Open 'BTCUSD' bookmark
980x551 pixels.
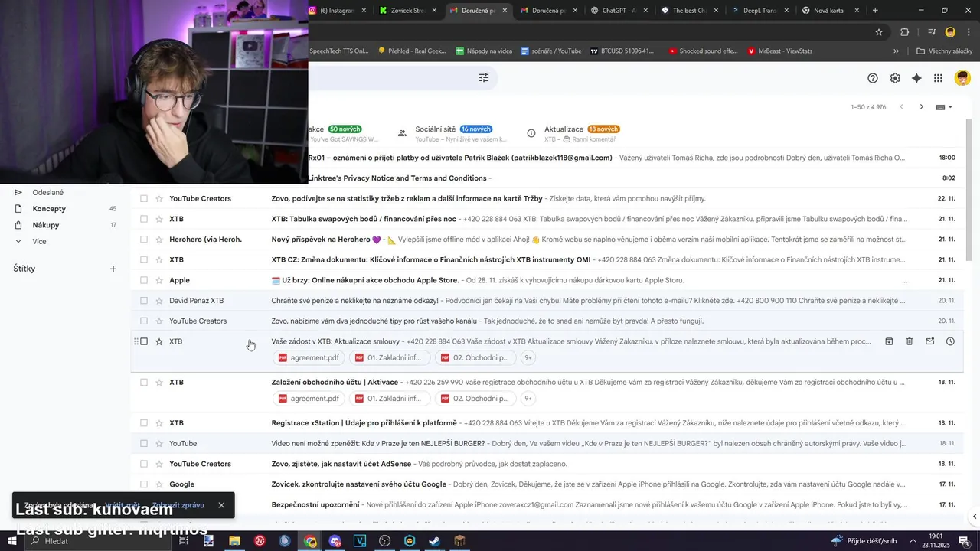coord(622,51)
